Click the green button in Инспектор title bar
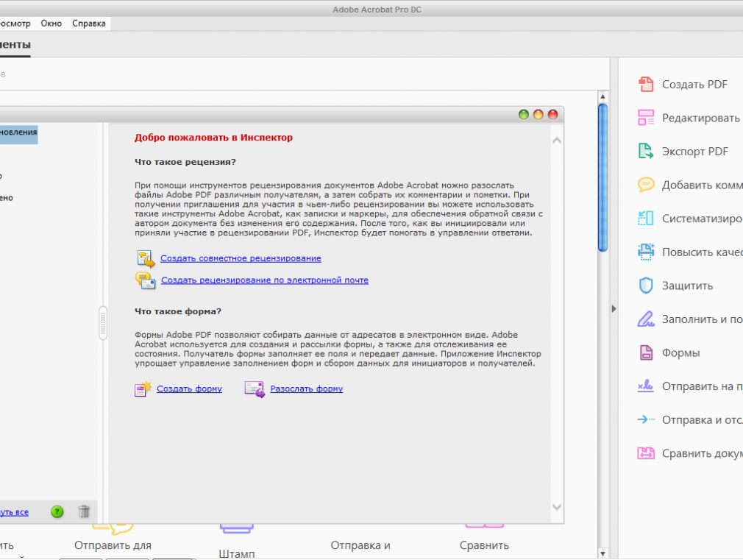Screen dimensions: 743x560 [x=524, y=114]
